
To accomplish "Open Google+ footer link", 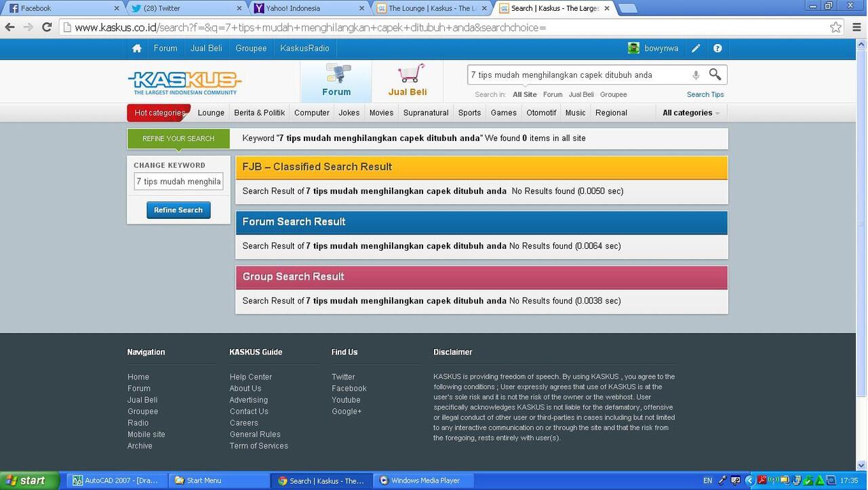I will click(347, 411).
